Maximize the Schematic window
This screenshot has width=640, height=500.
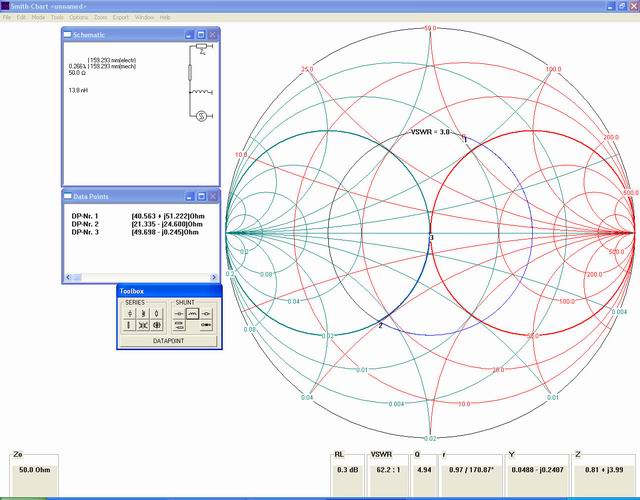201,35
